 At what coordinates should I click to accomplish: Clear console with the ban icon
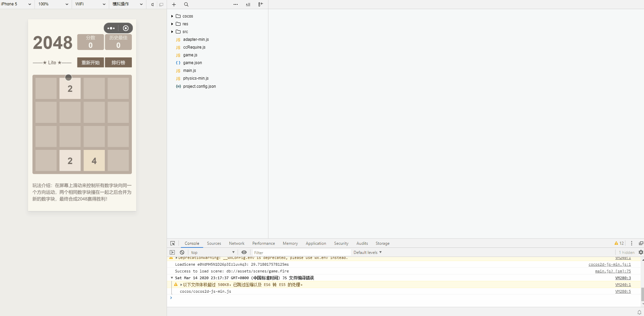point(182,253)
